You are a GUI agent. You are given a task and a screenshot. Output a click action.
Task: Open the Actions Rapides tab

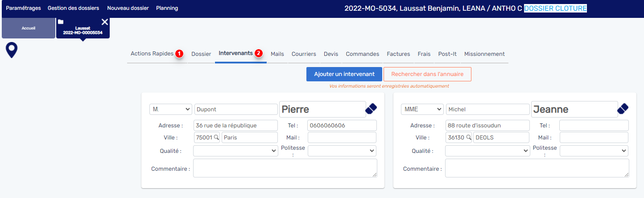click(x=152, y=54)
